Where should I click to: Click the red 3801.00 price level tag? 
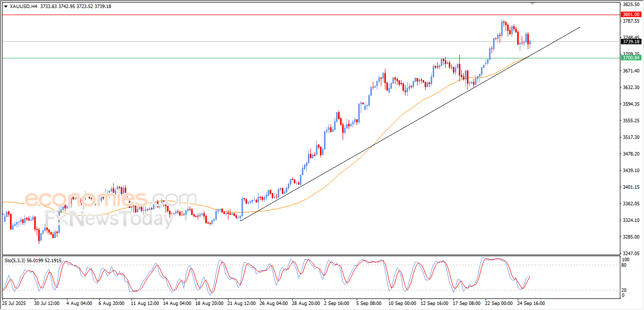(x=630, y=15)
